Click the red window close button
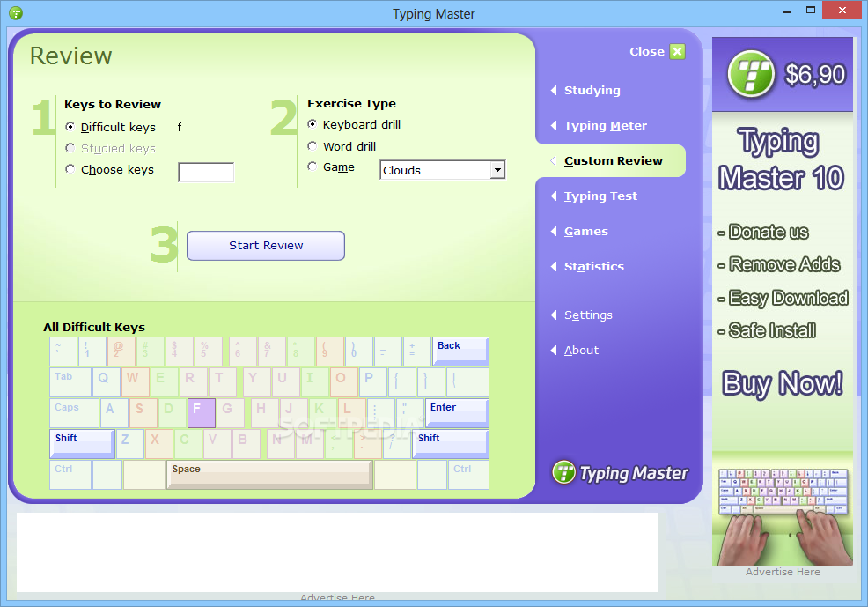The image size is (868, 607). pos(842,10)
